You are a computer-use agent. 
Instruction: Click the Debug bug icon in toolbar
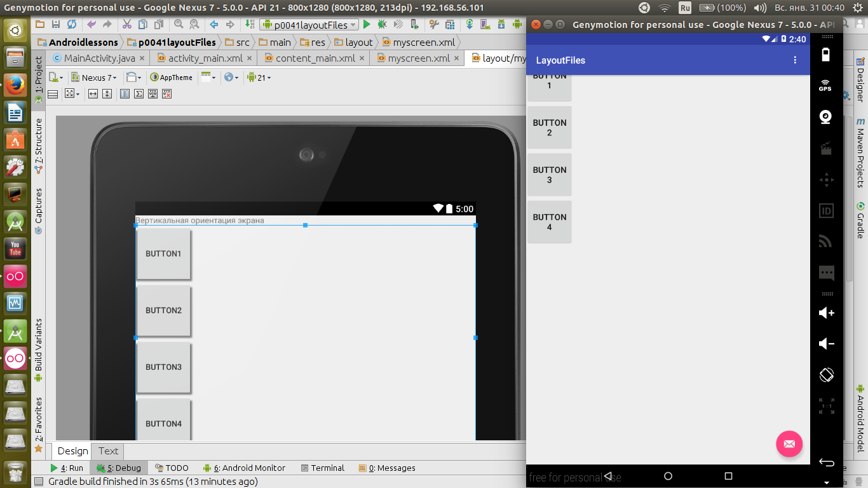click(x=381, y=24)
